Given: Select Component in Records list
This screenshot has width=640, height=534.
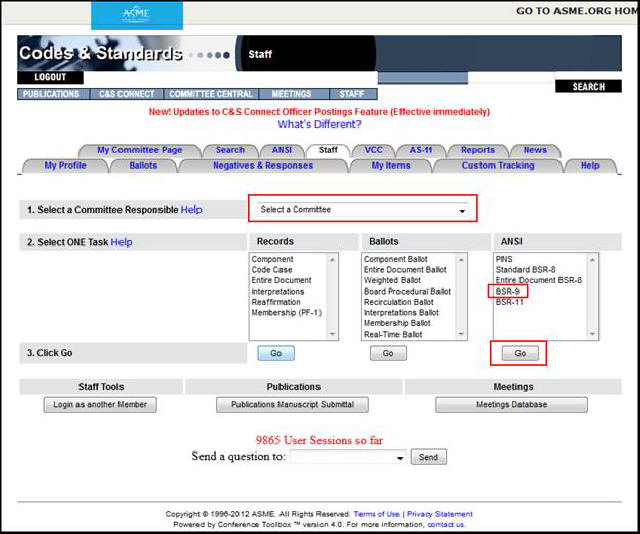Looking at the screenshot, I should tap(272, 259).
